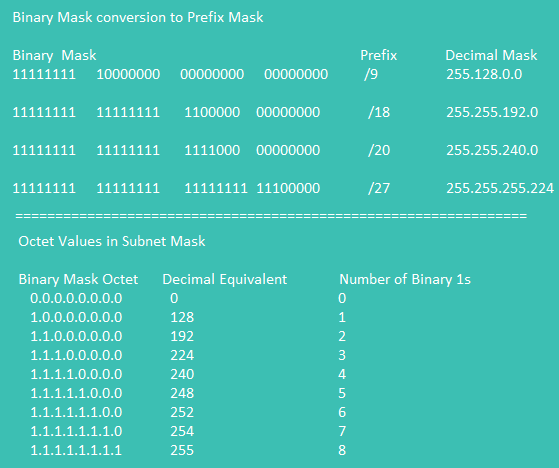Click the 255.255.255.224 decimal mask
This screenshot has width=559, height=468.
500,188
